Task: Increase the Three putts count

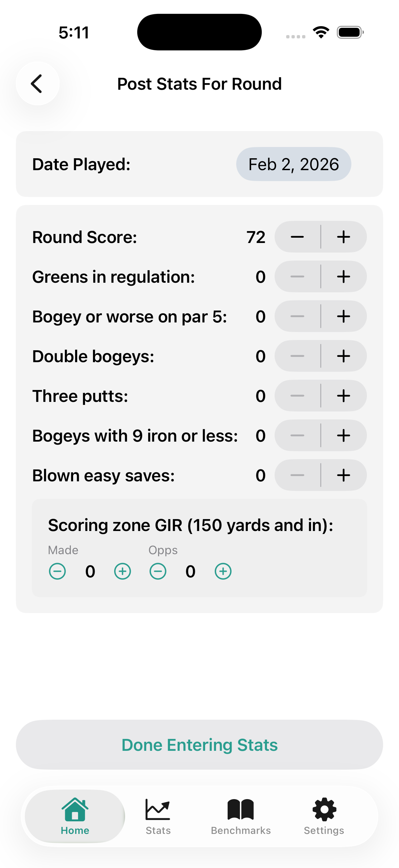Action: (x=343, y=396)
